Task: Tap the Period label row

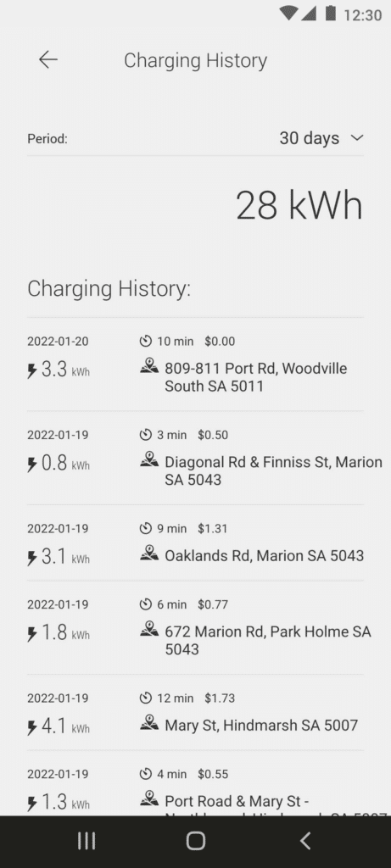Action: [x=195, y=138]
